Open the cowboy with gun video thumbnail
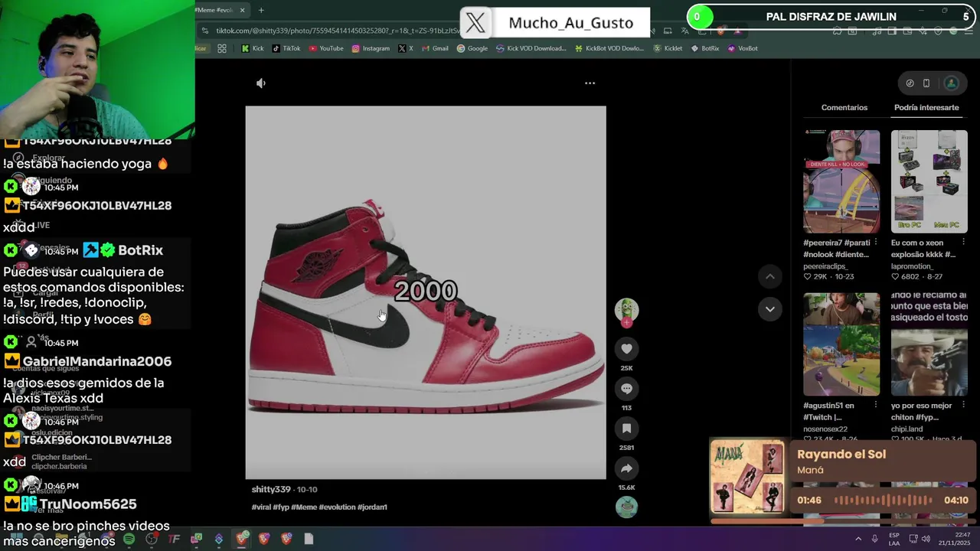Viewport: 980px width, 551px height. tap(929, 344)
